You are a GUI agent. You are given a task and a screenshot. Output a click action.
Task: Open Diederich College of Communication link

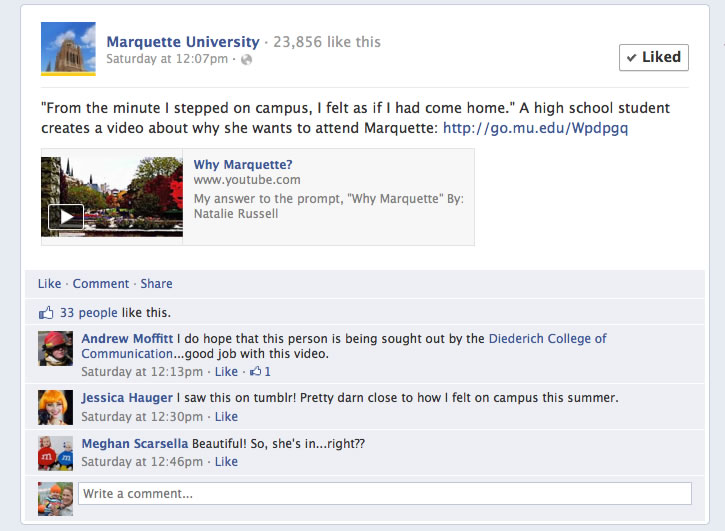click(344, 346)
